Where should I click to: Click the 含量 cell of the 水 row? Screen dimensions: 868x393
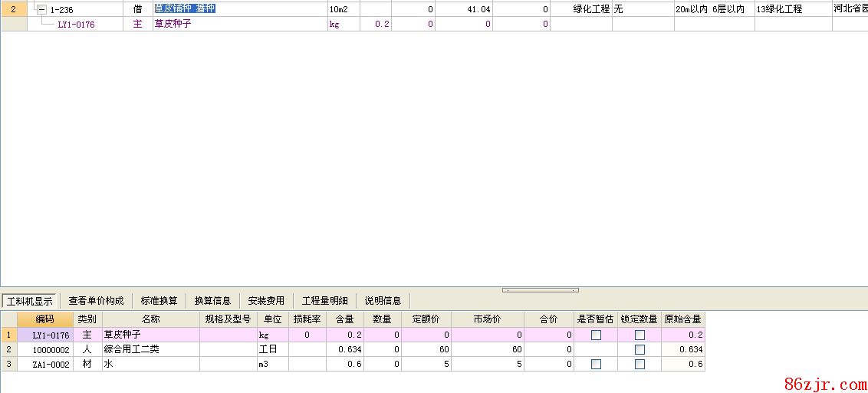[344, 365]
